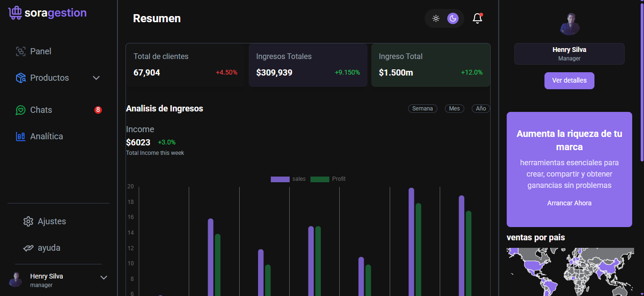Click the Productos box icon
Viewport: 644px width, 296px height.
(20, 78)
